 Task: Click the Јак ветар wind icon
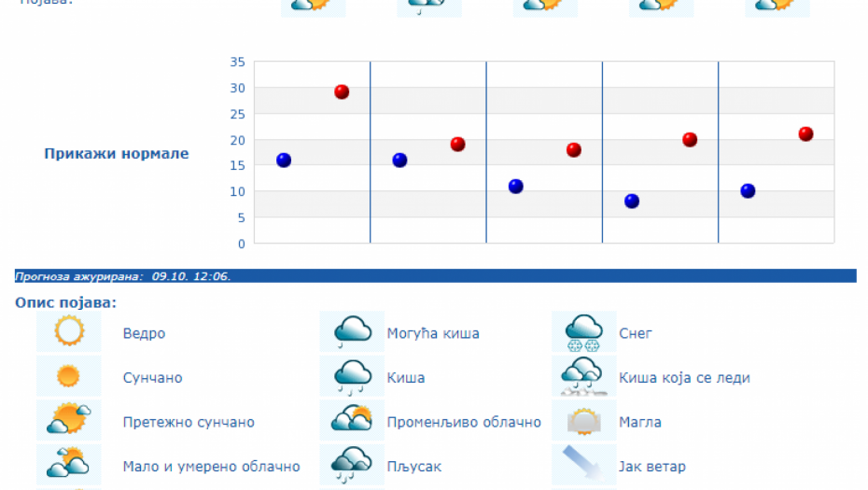tap(583, 465)
